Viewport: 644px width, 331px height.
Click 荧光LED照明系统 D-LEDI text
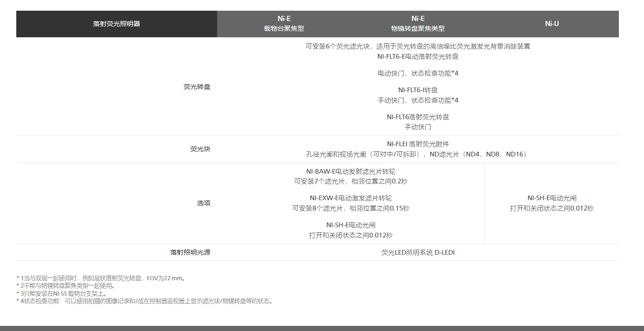click(418, 252)
